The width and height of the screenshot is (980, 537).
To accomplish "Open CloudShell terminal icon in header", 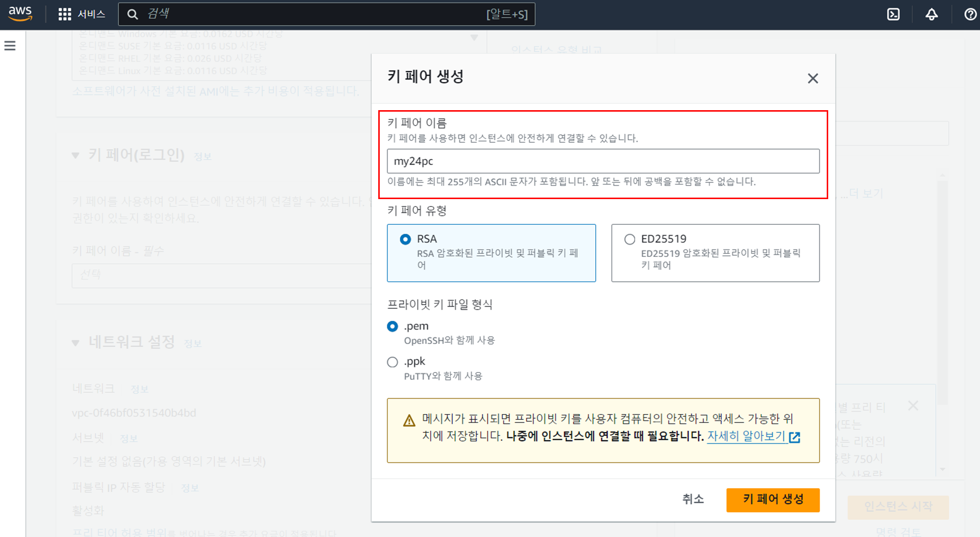I will 893,14.
